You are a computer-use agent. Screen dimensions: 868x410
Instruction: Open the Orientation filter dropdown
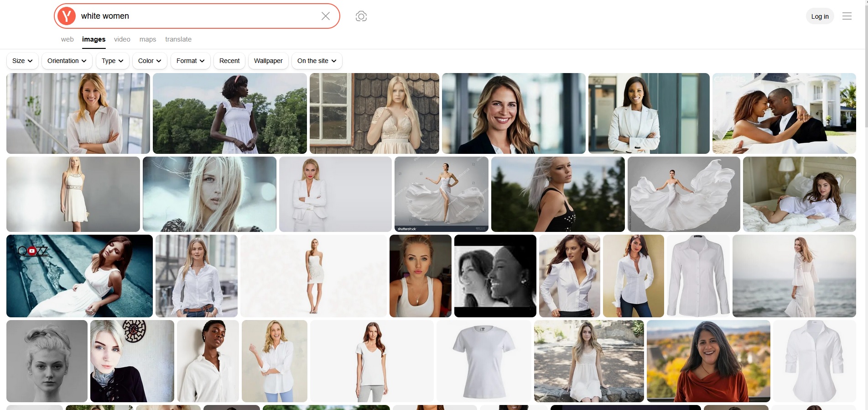pyautogui.click(x=67, y=61)
